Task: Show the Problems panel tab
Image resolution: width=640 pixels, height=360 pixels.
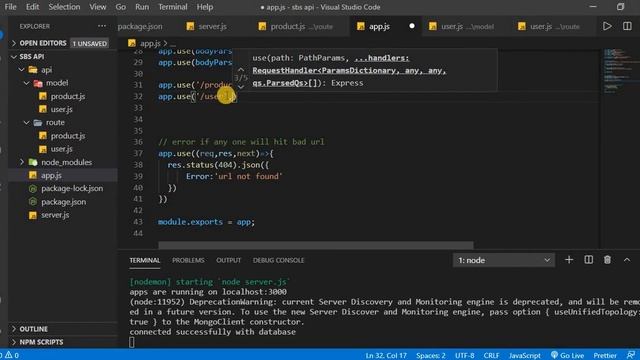Action: 188,260
